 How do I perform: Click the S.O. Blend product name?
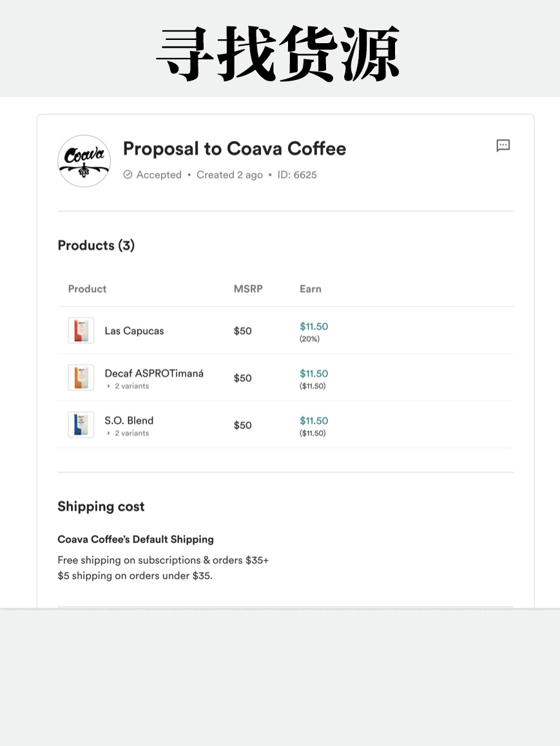point(129,421)
